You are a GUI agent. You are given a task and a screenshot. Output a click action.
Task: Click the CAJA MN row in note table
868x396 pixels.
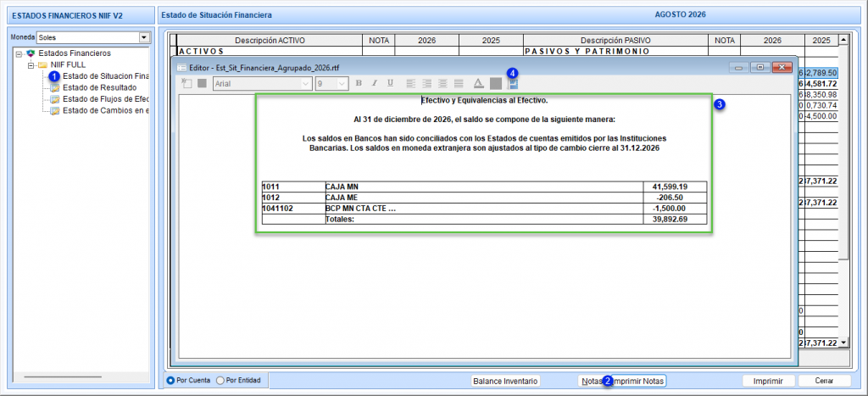pyautogui.click(x=484, y=187)
